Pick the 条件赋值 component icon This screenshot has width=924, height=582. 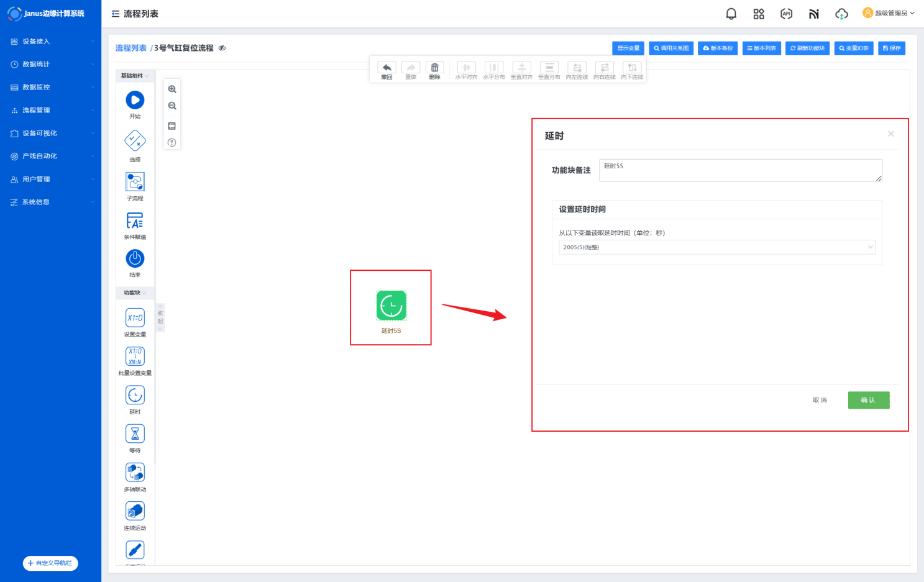[135, 221]
